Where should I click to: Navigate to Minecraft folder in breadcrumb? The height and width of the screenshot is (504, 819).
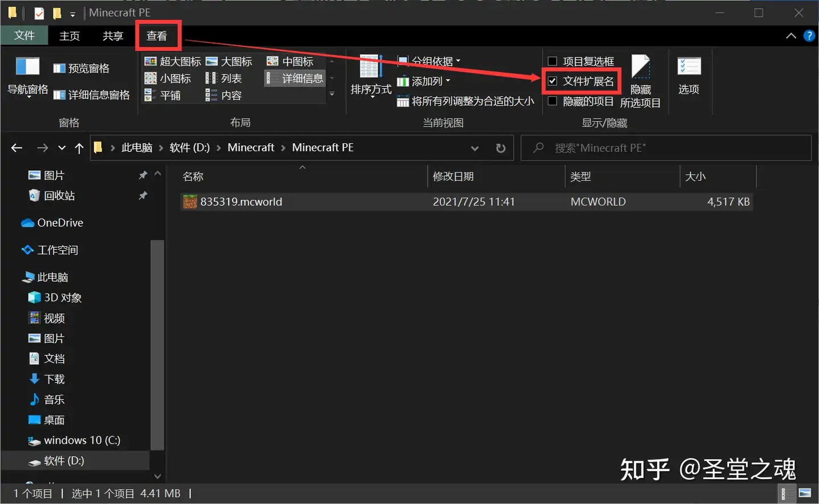251,148
